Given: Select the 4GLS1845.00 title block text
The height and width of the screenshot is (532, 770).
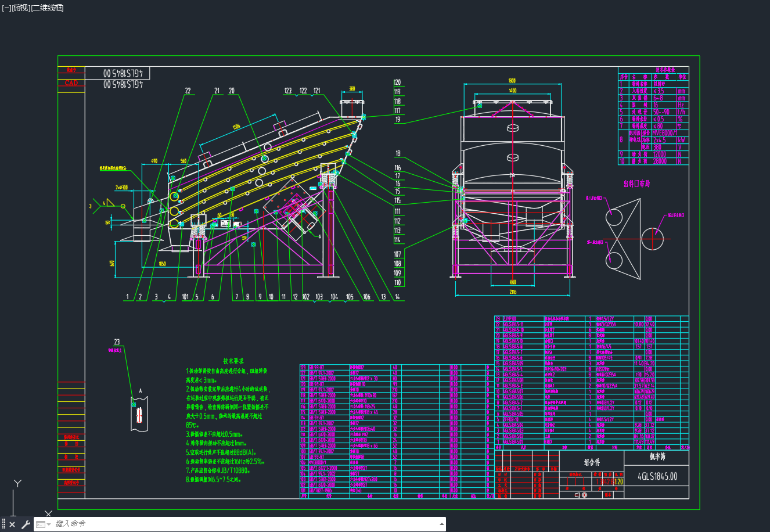Looking at the screenshot, I should (657, 476).
